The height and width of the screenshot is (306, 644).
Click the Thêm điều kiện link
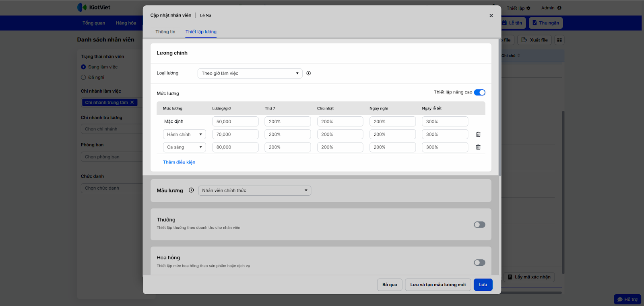179,162
